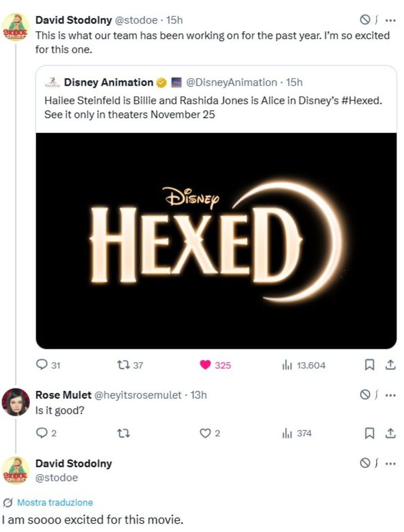Like Rose Mulet's reply

pos(205,433)
